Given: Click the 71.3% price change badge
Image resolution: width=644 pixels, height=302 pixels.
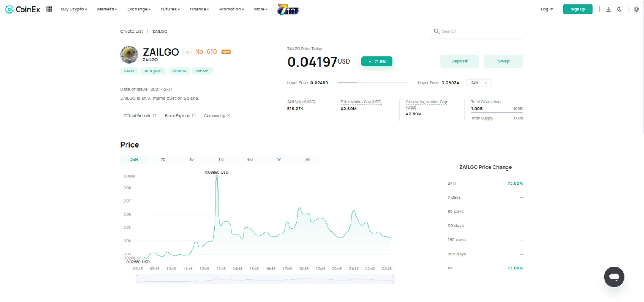Looking at the screenshot, I should click(377, 62).
